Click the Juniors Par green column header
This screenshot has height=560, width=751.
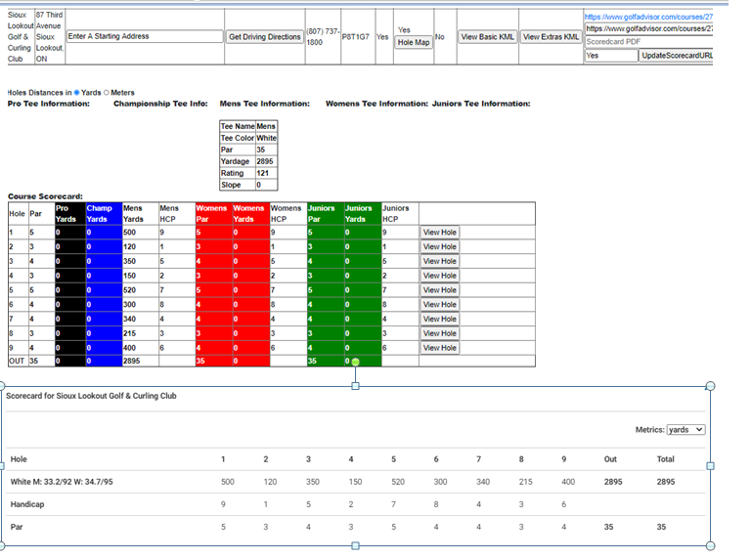pyautogui.click(x=326, y=213)
